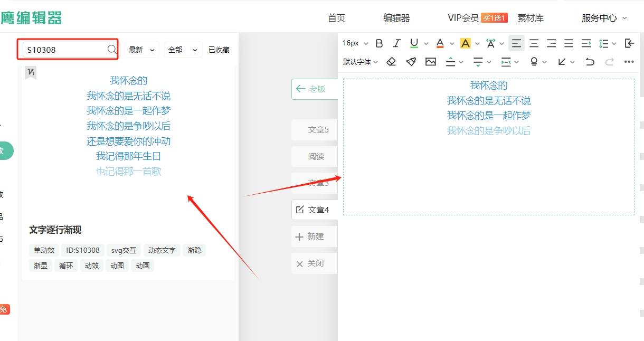
Task: Center-align the text
Action: click(534, 43)
